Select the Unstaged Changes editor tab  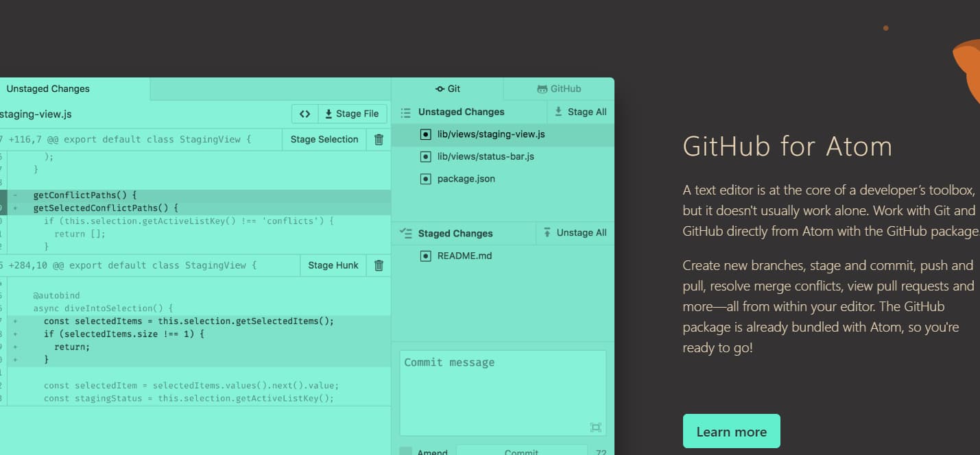point(74,89)
